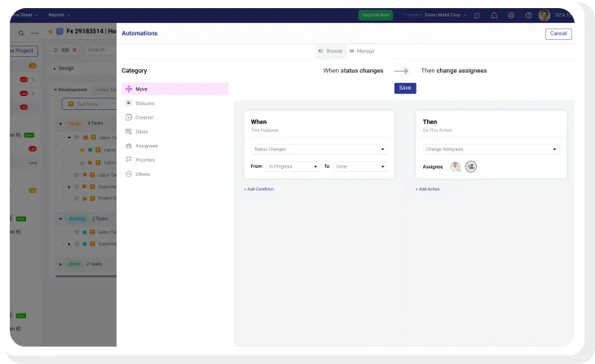Select the Move category with cross-arrows icon
The image size is (595, 364).
pyautogui.click(x=175, y=89)
